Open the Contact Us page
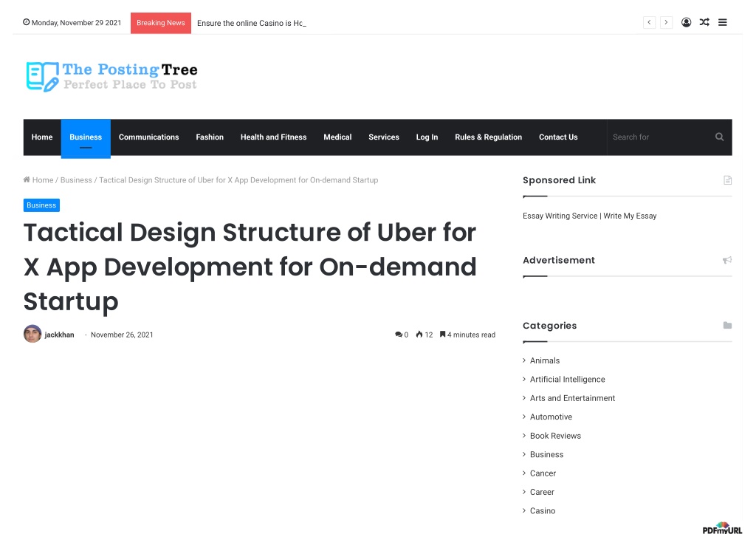Viewport: 756px width, 534px height. point(558,137)
